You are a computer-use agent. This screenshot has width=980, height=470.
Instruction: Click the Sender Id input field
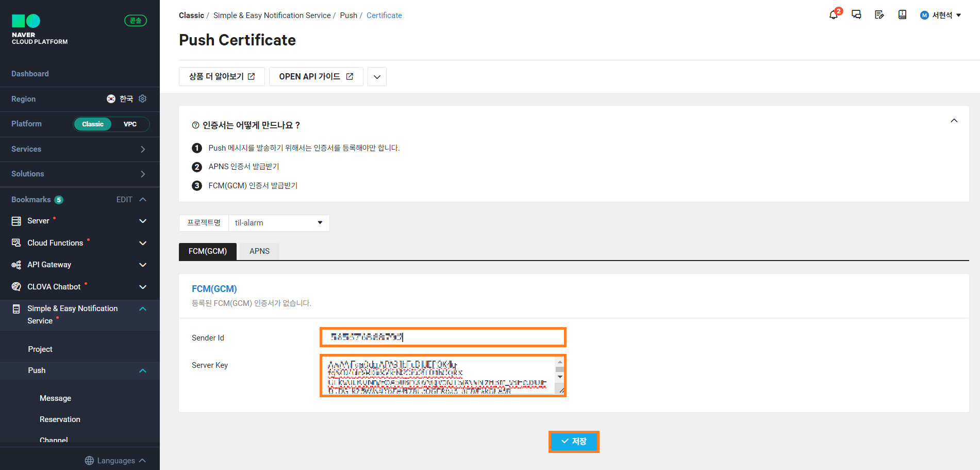(x=443, y=337)
